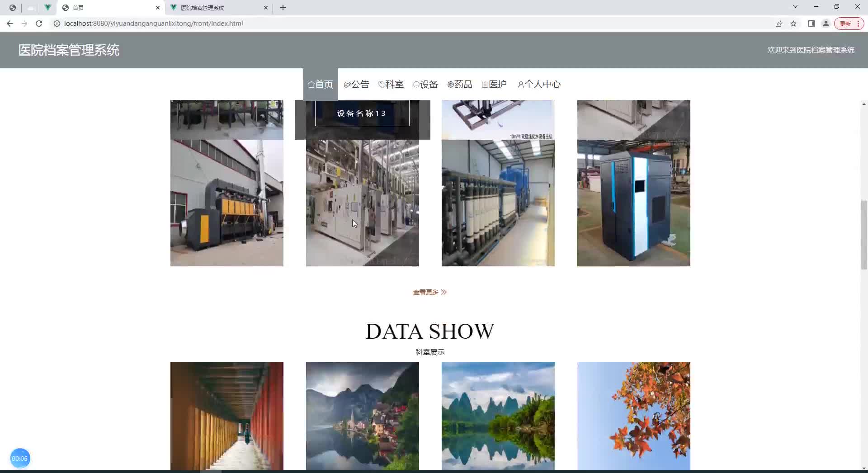Toggle the browser side panel

(x=811, y=23)
